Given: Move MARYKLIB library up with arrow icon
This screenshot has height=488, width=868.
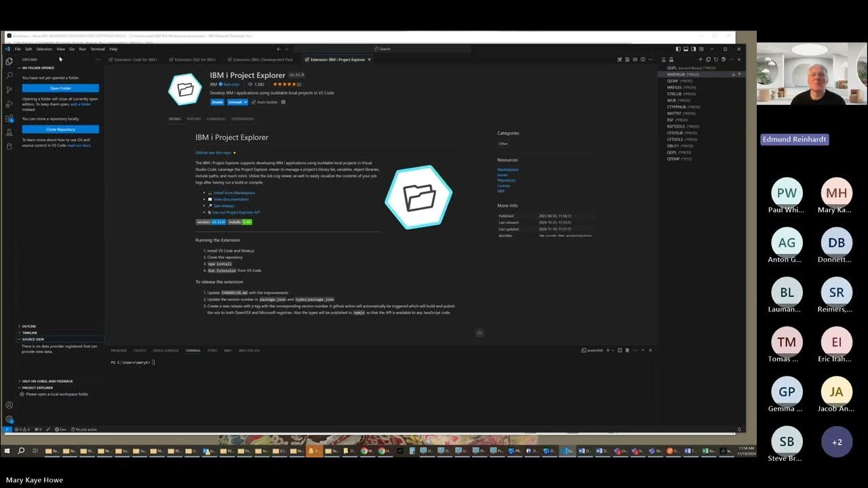Looking at the screenshot, I should pos(739,75).
